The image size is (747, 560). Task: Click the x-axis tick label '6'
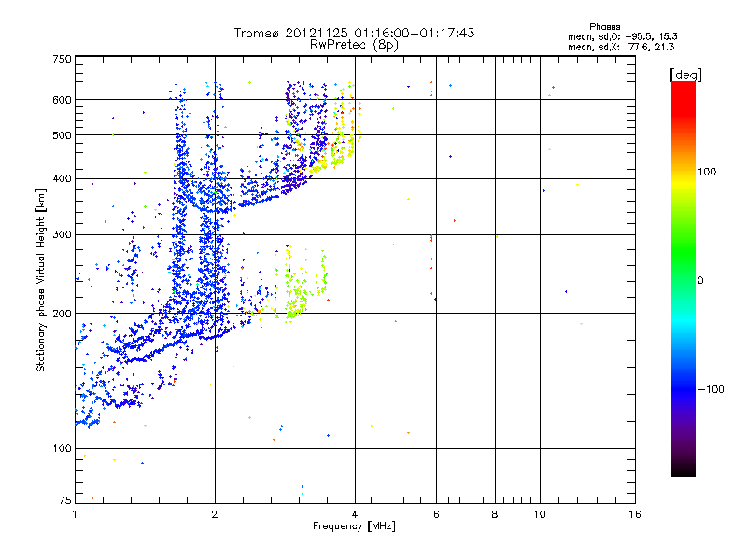point(436,514)
